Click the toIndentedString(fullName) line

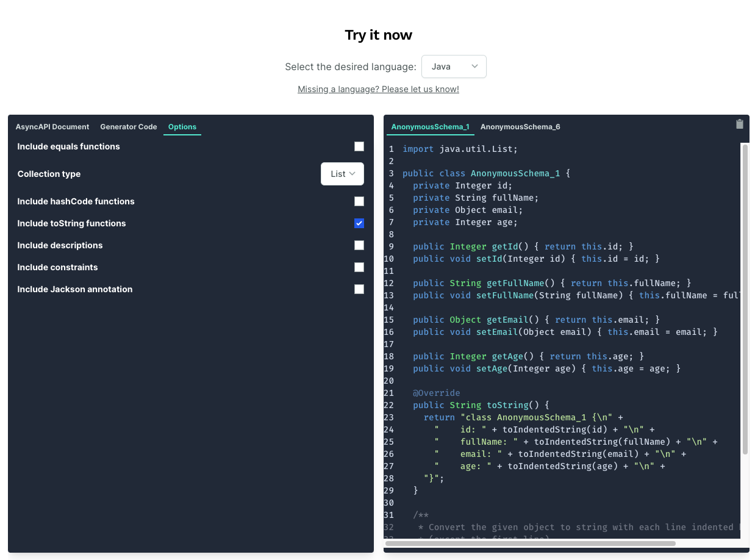pyautogui.click(x=576, y=442)
